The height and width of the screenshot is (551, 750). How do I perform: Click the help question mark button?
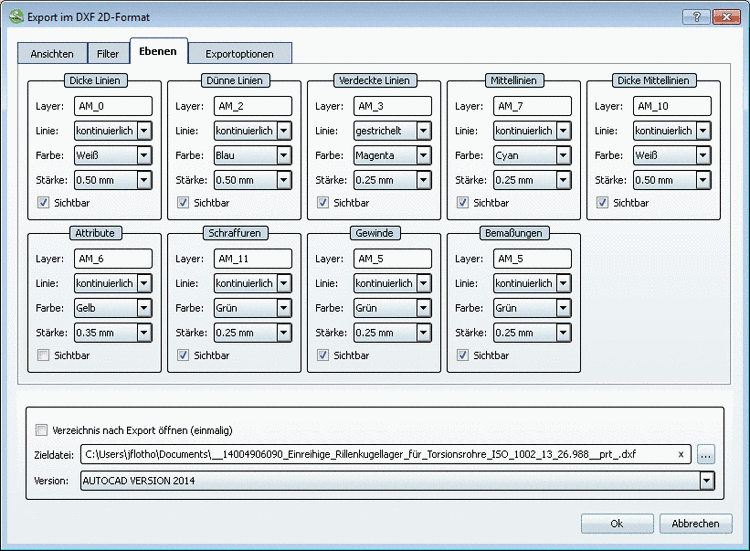click(x=696, y=17)
